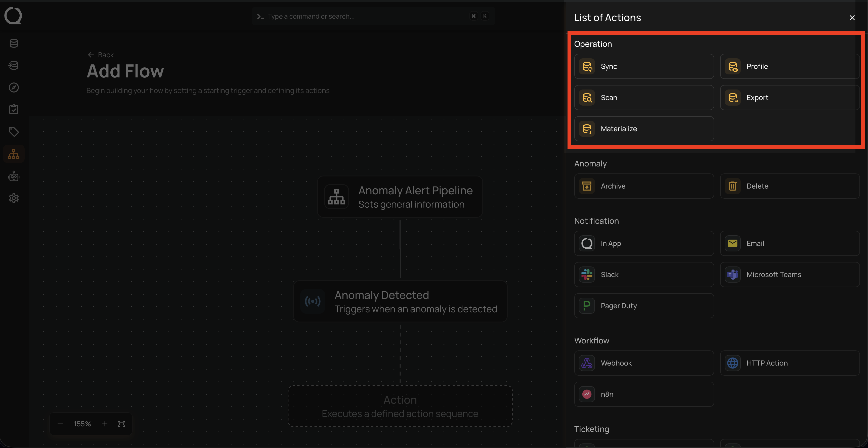
Task: Choose the Archive anomaly action
Action: [x=644, y=186]
